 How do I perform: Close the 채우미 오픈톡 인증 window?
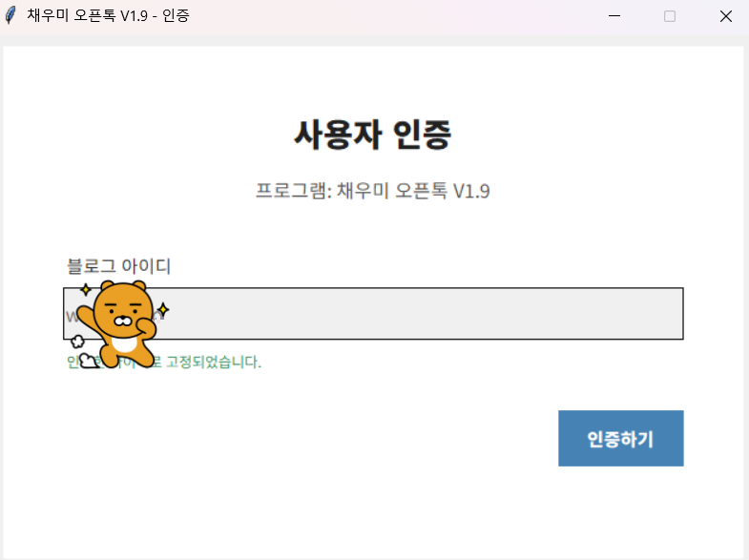click(x=725, y=16)
